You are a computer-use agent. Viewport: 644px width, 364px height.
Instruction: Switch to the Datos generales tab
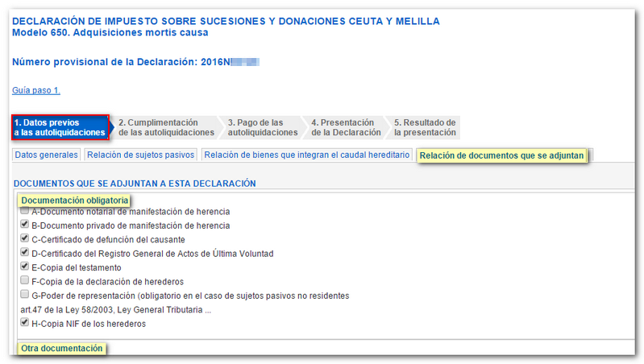click(47, 155)
